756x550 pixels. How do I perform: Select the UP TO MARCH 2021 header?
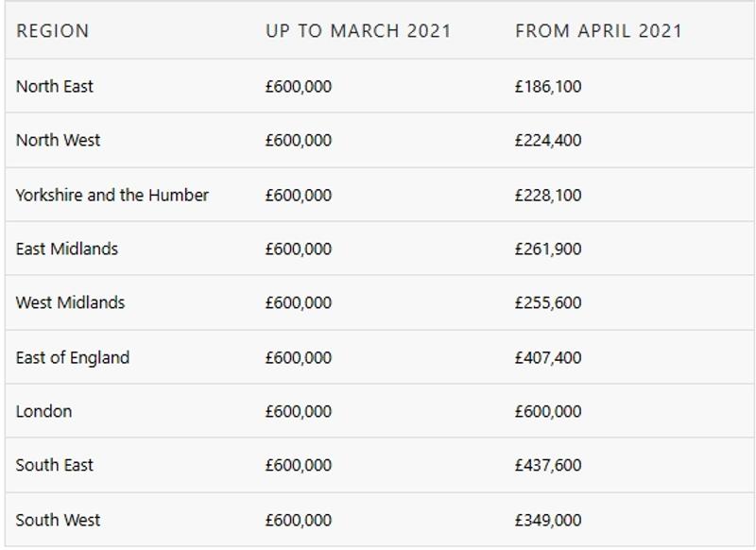click(358, 31)
